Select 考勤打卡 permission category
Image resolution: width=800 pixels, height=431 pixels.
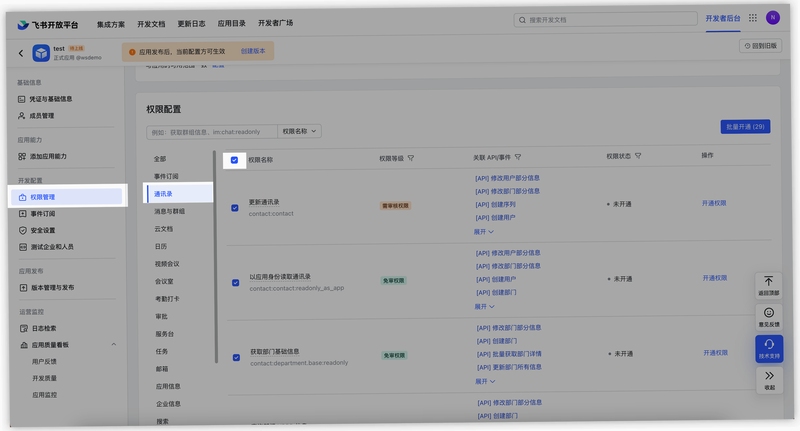click(167, 299)
